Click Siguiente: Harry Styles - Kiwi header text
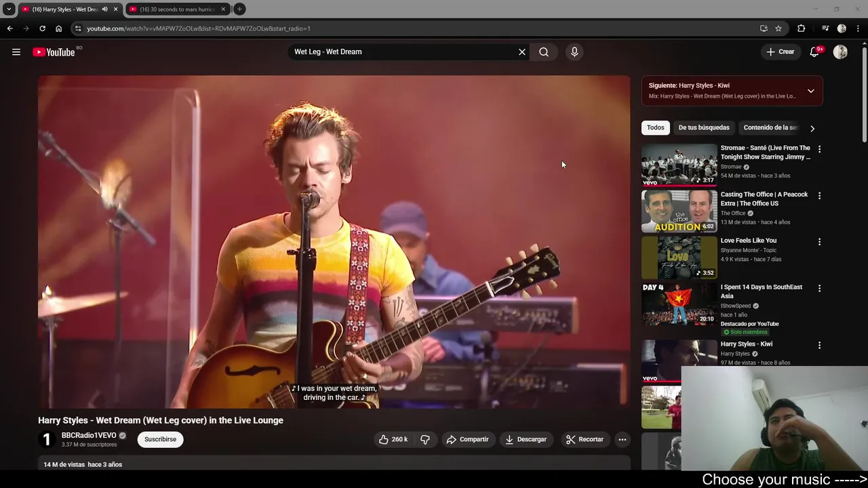 (x=689, y=85)
